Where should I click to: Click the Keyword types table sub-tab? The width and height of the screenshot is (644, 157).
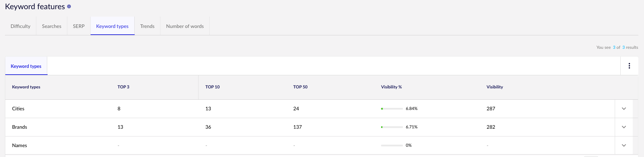[x=26, y=66]
